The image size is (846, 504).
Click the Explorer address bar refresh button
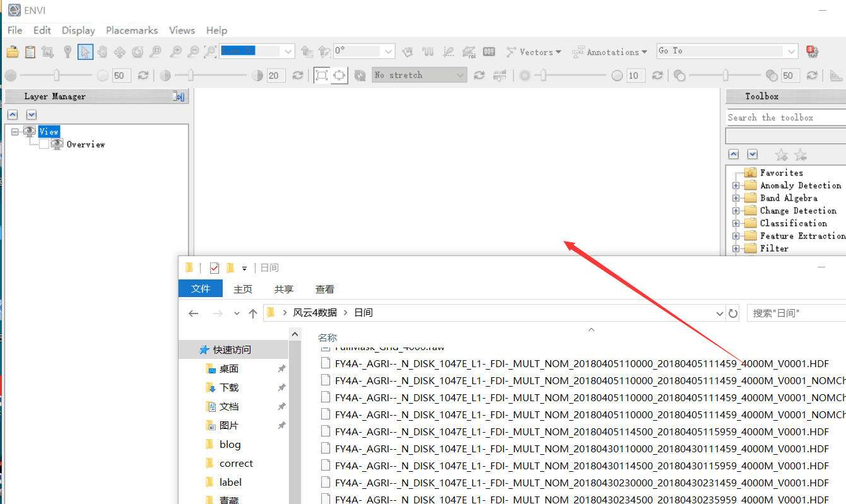pos(733,313)
